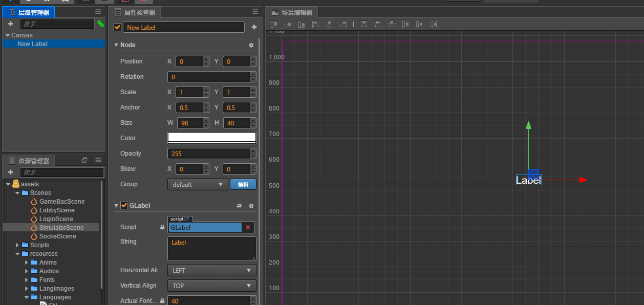Click the node name field New Label
Viewport: 644px width, 305px height.
click(184, 27)
